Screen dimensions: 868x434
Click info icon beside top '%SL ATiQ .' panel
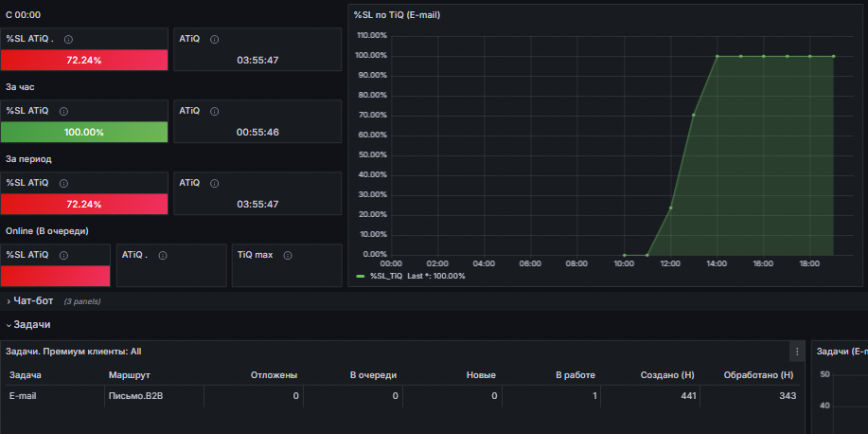click(x=68, y=40)
